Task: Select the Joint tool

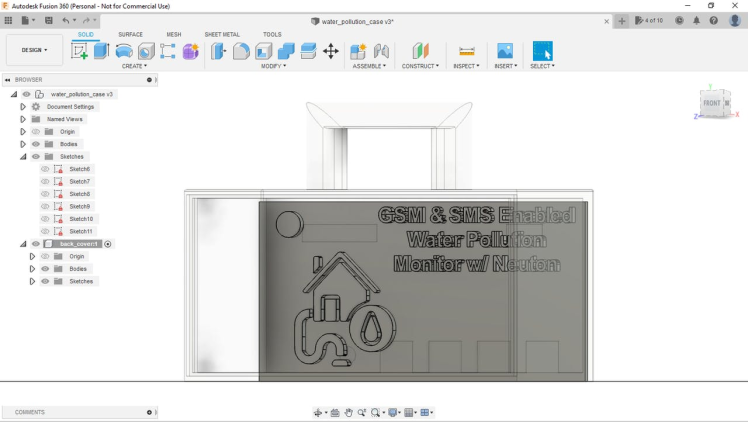Action: pyautogui.click(x=381, y=51)
